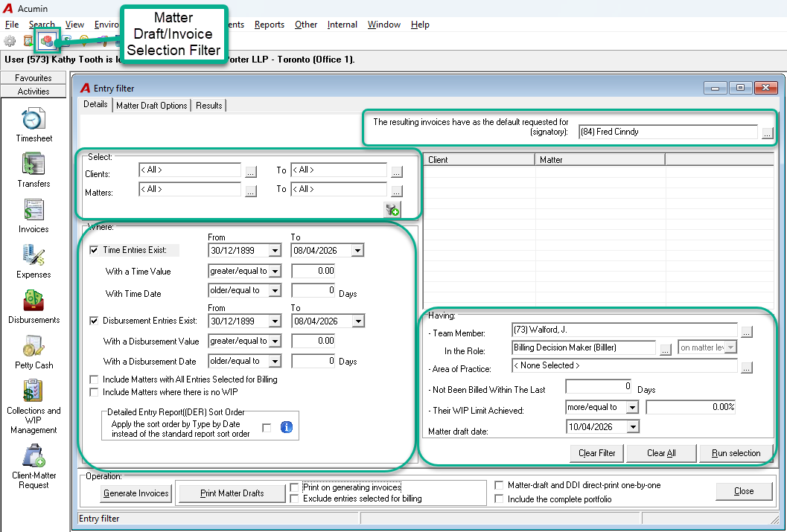Open the Window menu
This screenshot has height=532, width=787.
pos(384,25)
